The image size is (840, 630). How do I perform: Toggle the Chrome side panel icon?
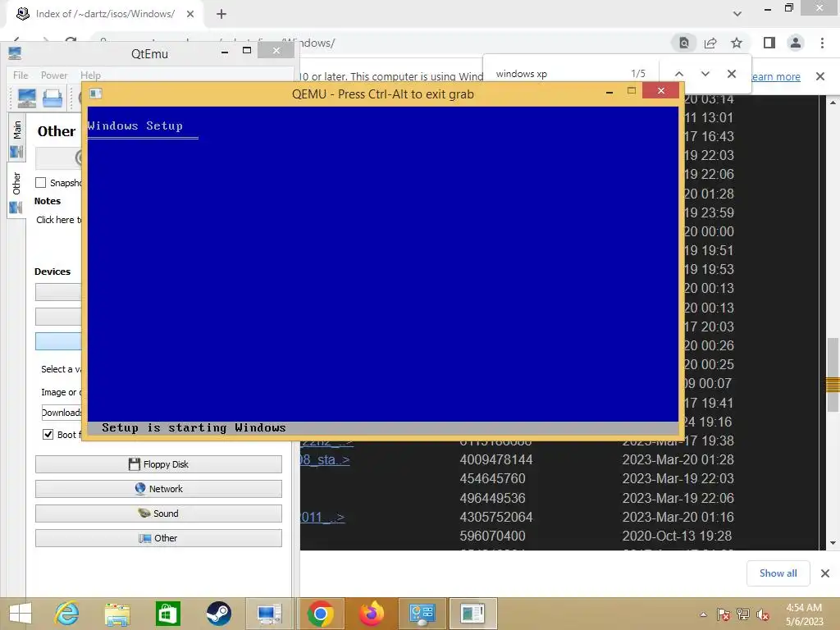(x=769, y=43)
